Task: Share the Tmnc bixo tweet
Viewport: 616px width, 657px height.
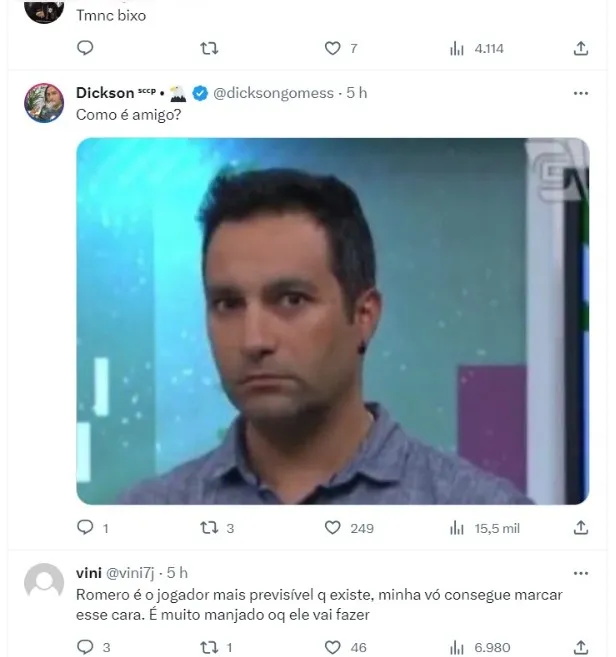Action: point(581,48)
